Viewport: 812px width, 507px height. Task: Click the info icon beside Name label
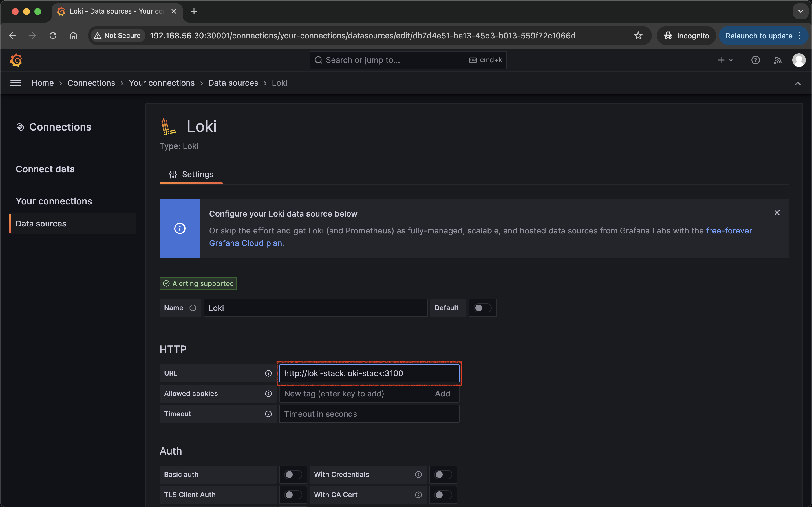[x=193, y=308]
